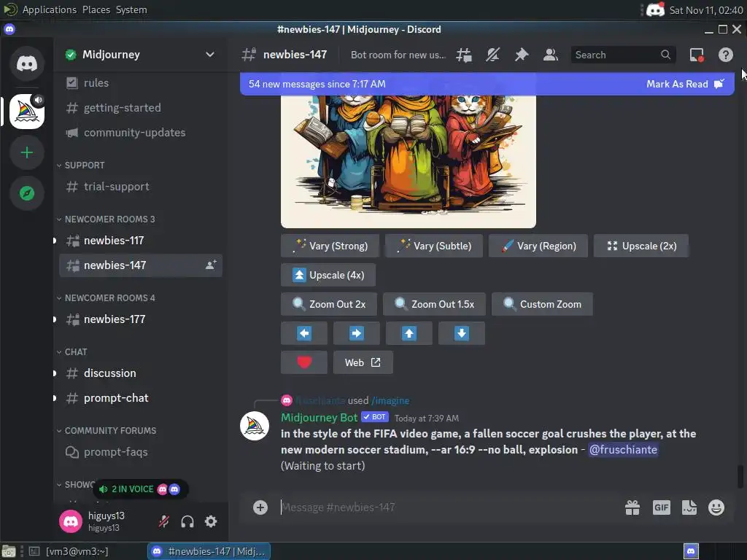
Task: Open the gift Nitro icon
Action: coord(632,507)
